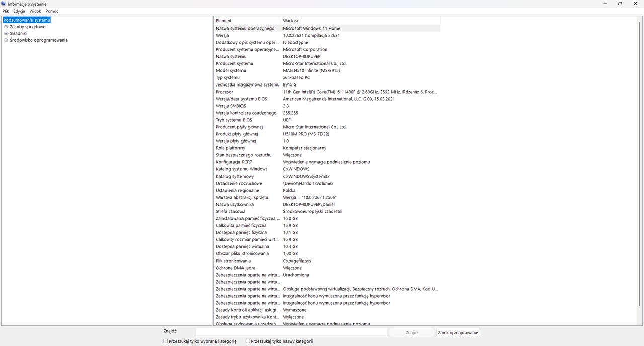Select the Zasady trybu użytkownika Kontroli row

327,317
